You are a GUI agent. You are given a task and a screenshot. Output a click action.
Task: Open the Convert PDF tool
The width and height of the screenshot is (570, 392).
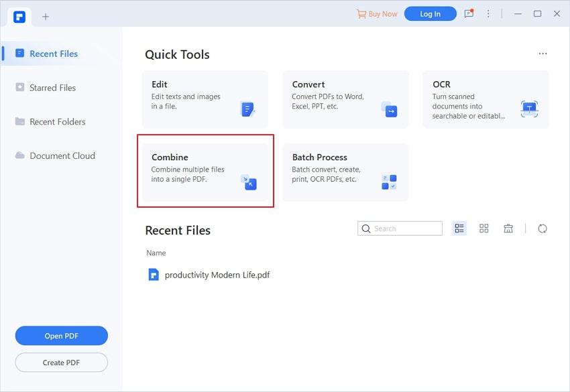pos(346,99)
